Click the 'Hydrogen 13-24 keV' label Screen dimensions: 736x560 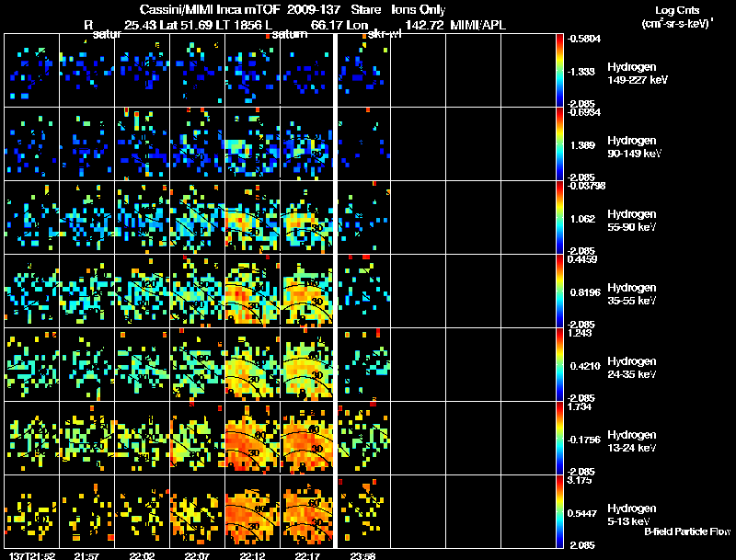632,441
